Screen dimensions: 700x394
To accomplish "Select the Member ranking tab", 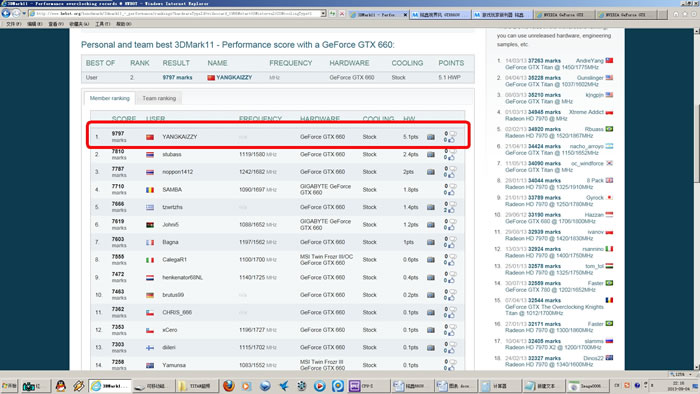I will (109, 98).
